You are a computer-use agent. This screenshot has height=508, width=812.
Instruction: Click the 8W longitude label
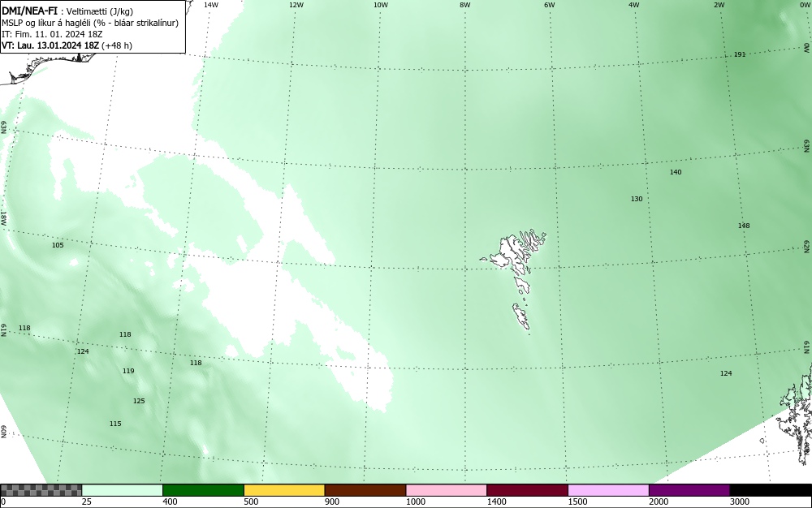point(464,5)
